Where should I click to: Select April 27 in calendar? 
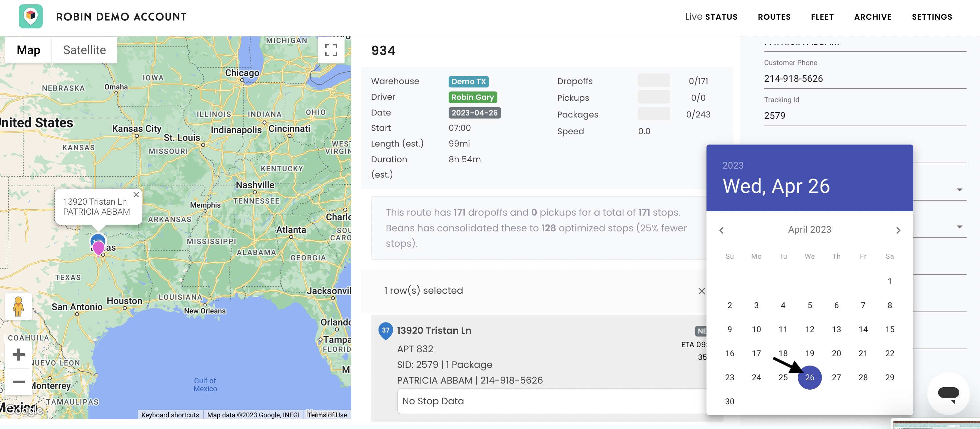pyautogui.click(x=836, y=377)
